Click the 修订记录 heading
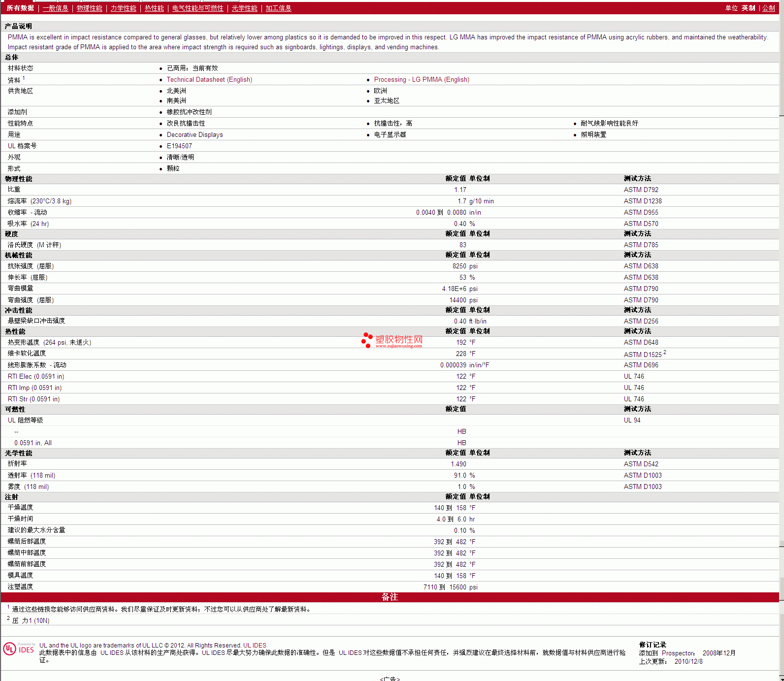 (653, 645)
